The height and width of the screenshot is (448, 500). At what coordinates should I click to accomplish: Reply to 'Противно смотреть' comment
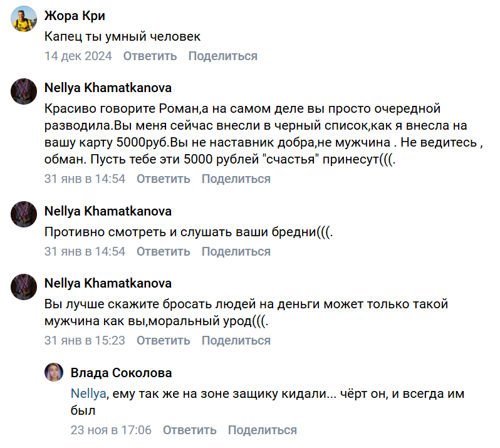[163, 251]
